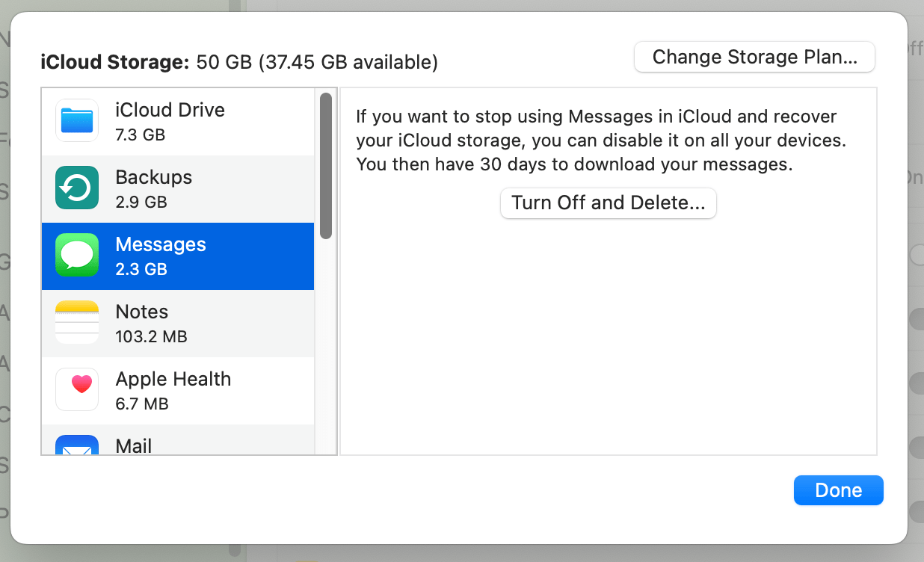Click the yellow Notes icon
The width and height of the screenshot is (924, 562).
pos(77,323)
